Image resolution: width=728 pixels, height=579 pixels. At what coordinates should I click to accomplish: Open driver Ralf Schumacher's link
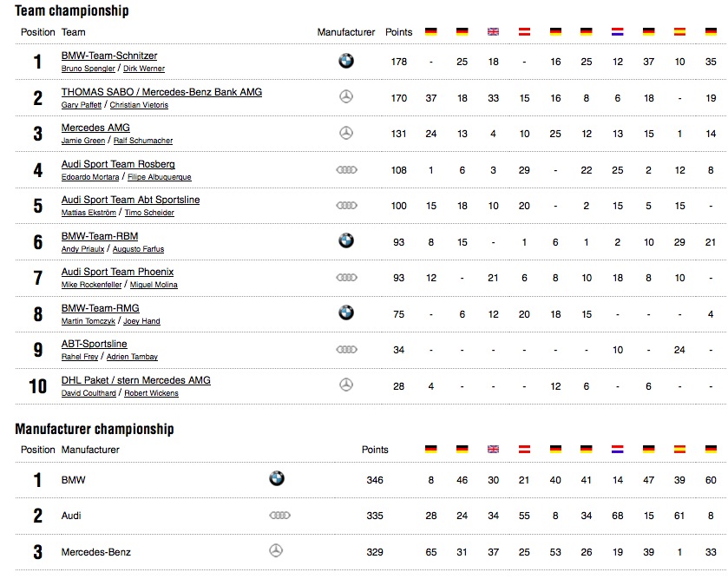point(143,141)
